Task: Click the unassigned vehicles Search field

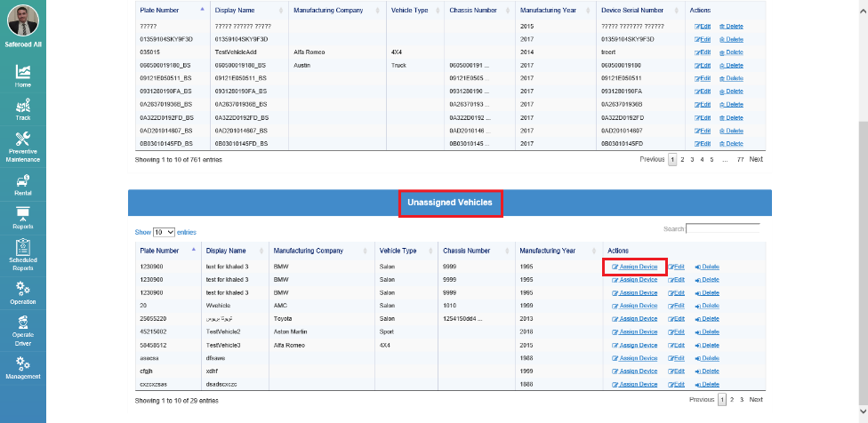Action: click(723, 228)
